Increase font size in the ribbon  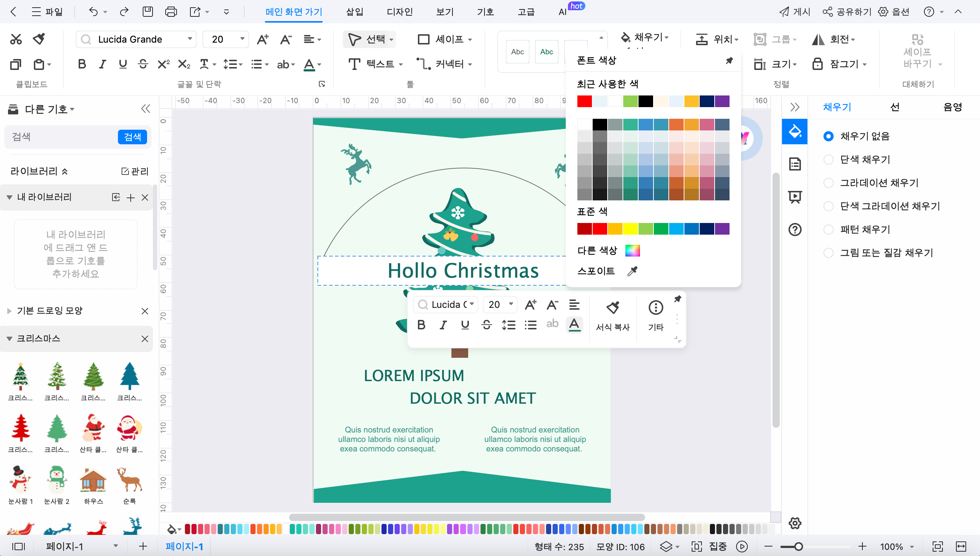tap(262, 39)
